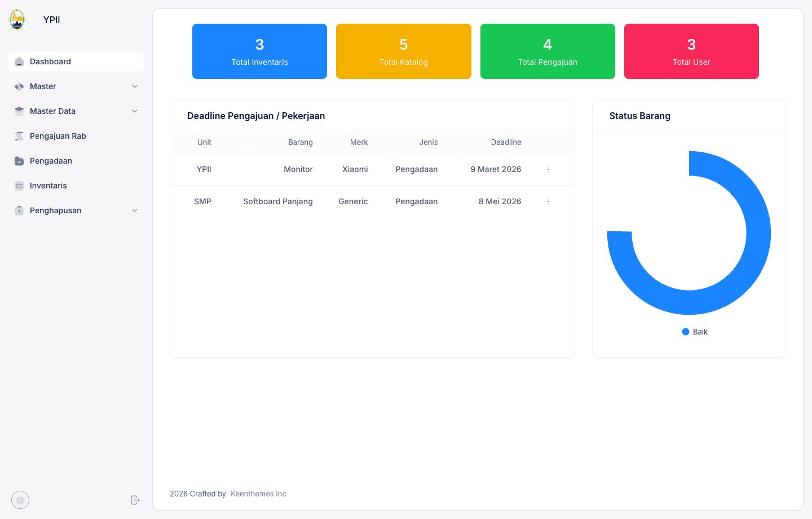Click the YPII logo emblem

point(17,20)
